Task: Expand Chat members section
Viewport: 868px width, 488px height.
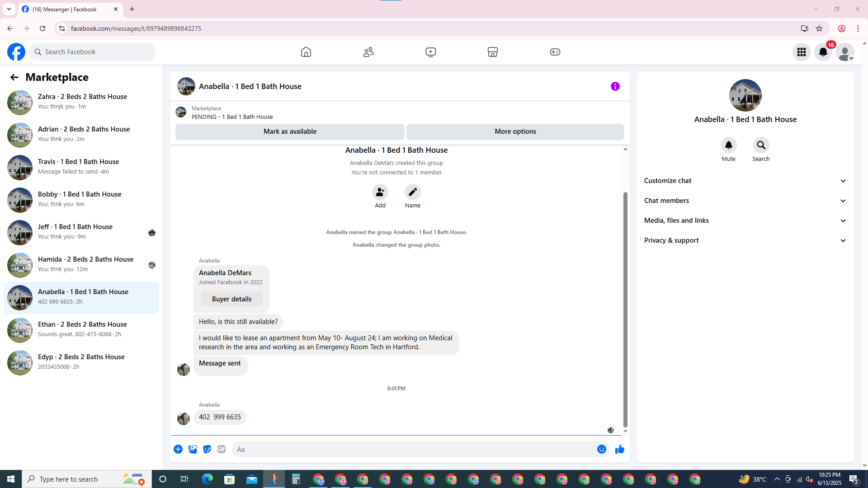Action: [x=745, y=201]
